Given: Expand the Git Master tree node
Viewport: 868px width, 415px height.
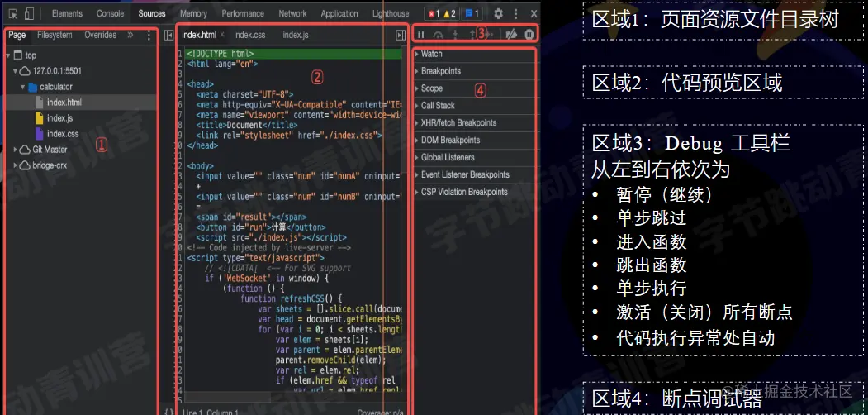Looking at the screenshot, I should click(15, 150).
